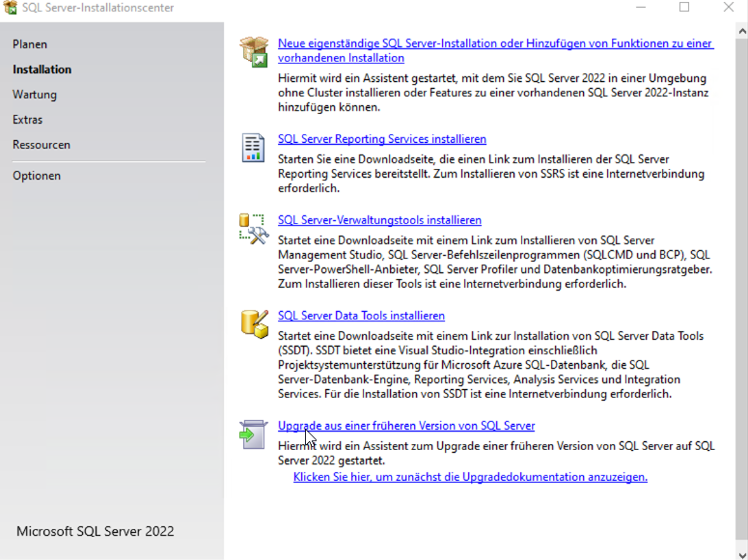Launch Upgrade aus einer früheren Version link
Viewport: 748px width, 560px height.
(406, 426)
